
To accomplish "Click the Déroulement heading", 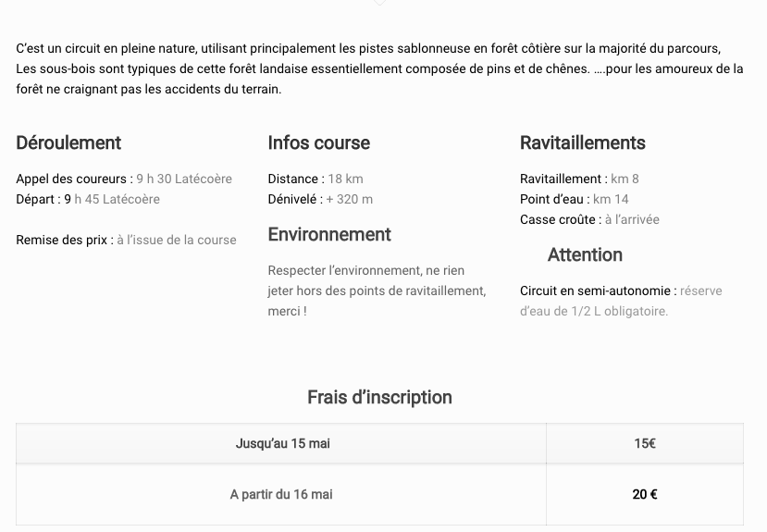I will click(68, 143).
